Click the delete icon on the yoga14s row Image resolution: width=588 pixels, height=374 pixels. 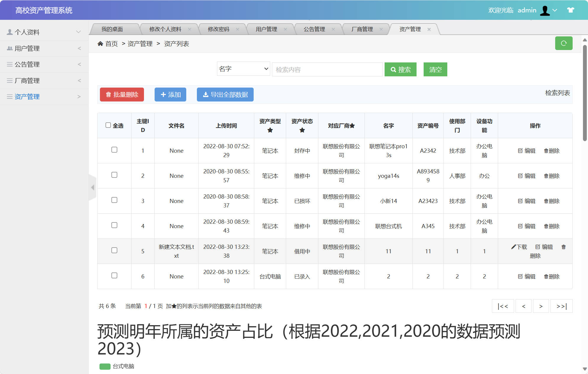tap(545, 176)
